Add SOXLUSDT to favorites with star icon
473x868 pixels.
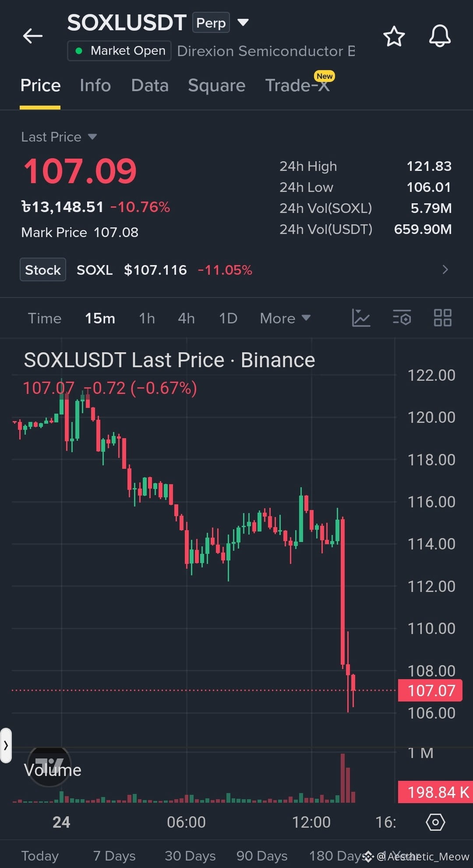pos(394,36)
